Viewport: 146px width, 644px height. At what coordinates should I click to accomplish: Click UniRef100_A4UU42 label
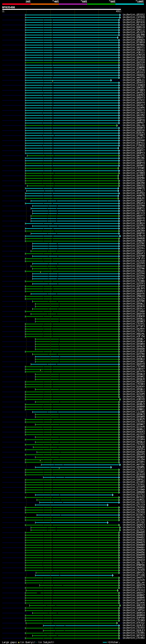134,170
